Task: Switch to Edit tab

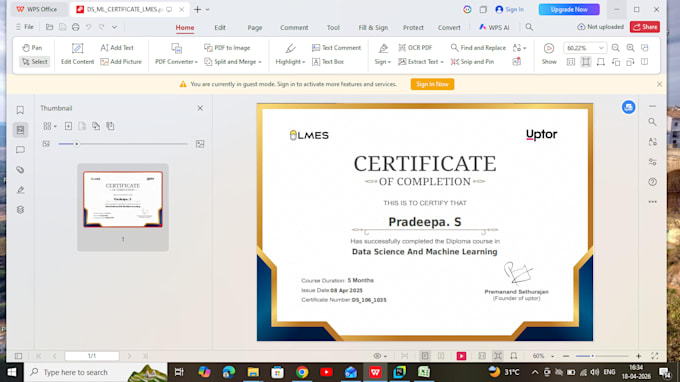Action: tap(220, 27)
